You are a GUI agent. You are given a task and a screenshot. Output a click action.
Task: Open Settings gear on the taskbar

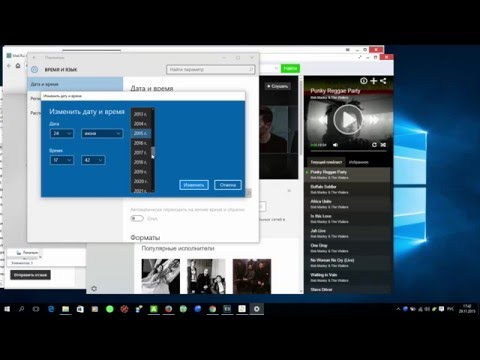pos(257,309)
